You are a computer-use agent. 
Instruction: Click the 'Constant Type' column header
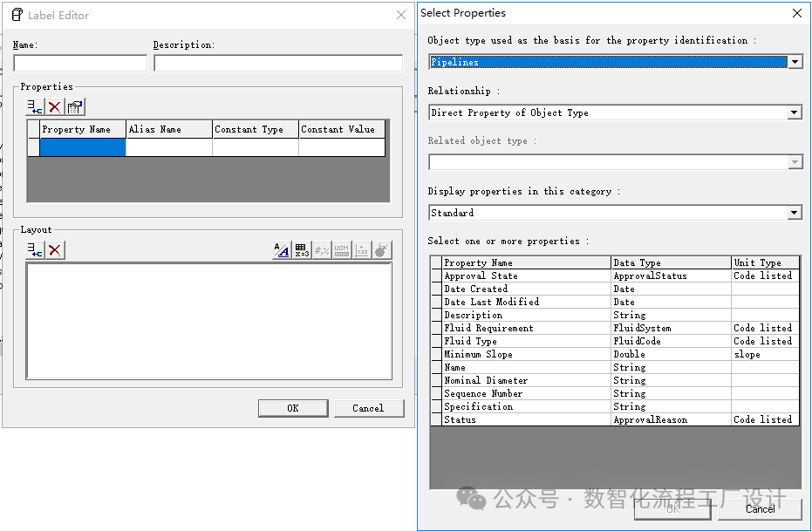click(x=256, y=129)
